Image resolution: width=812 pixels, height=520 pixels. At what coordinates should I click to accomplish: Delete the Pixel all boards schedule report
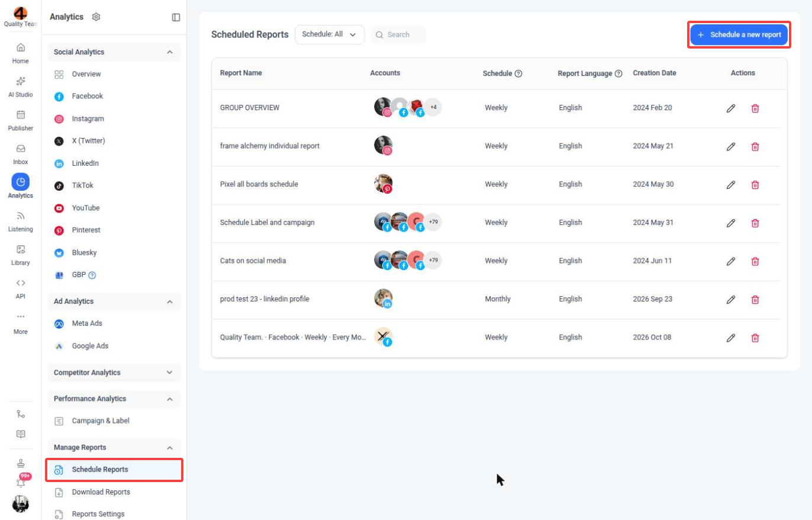[755, 185]
